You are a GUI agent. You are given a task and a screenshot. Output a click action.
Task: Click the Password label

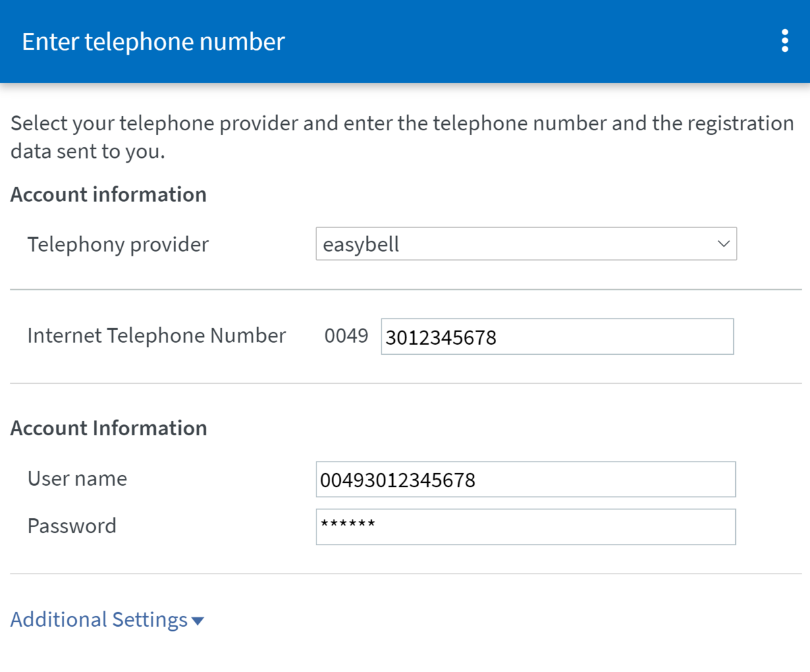tap(72, 526)
